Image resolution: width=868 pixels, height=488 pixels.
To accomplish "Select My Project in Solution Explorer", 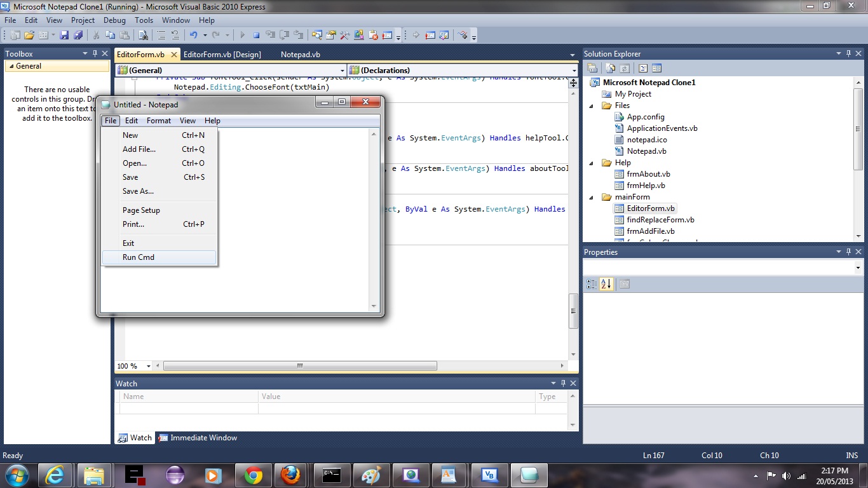I will [633, 93].
